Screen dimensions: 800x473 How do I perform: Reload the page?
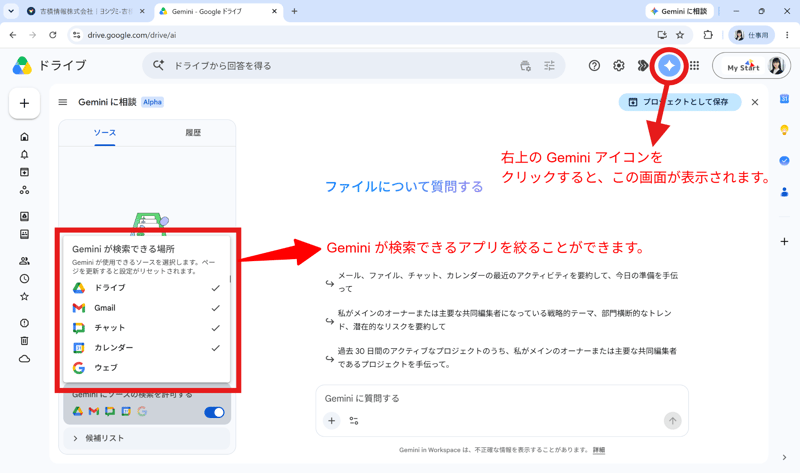coord(53,35)
